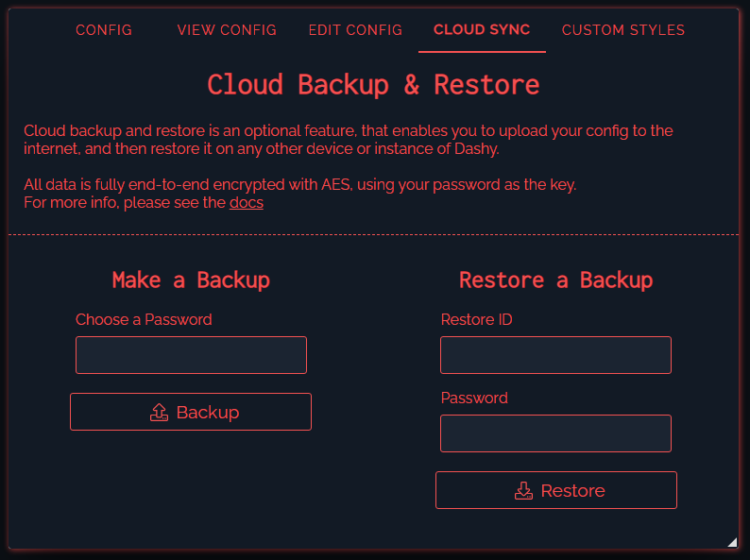Viewport: 750px width, 560px height.
Task: Focus the Choose a Password field
Action: (191, 355)
